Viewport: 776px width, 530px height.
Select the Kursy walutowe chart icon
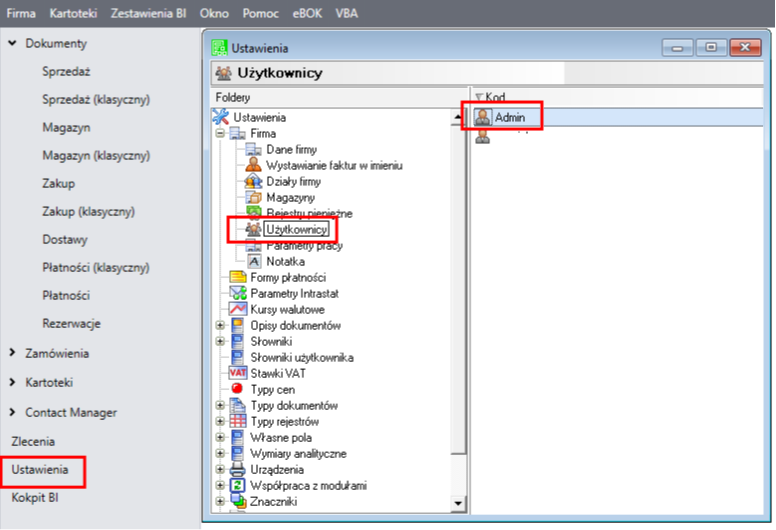point(238,309)
